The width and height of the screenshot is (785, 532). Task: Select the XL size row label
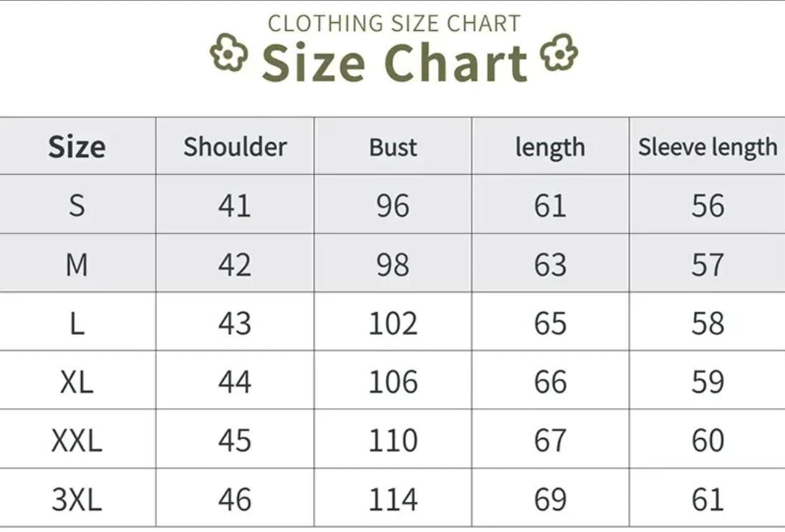[x=77, y=382]
